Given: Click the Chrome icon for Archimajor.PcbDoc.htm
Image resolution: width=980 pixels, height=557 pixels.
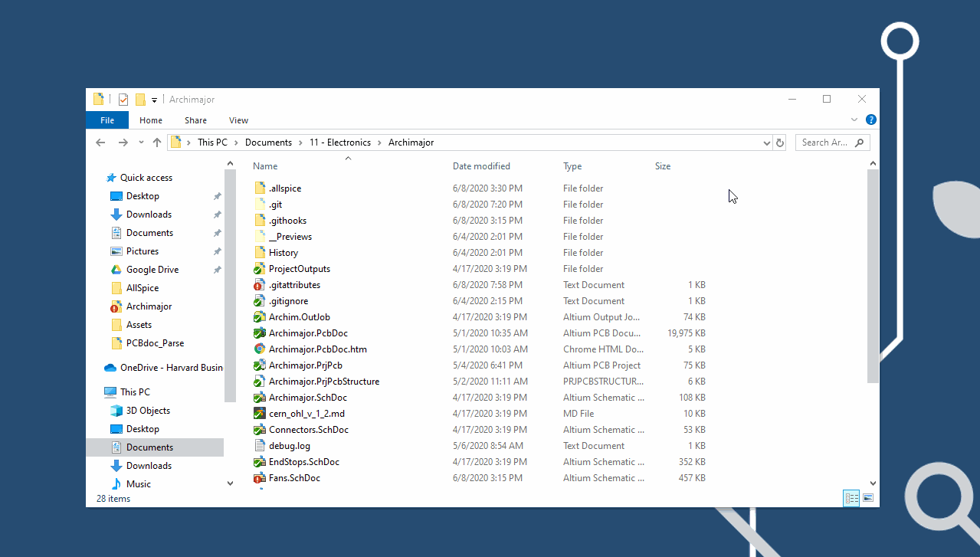Looking at the screenshot, I should tap(260, 349).
